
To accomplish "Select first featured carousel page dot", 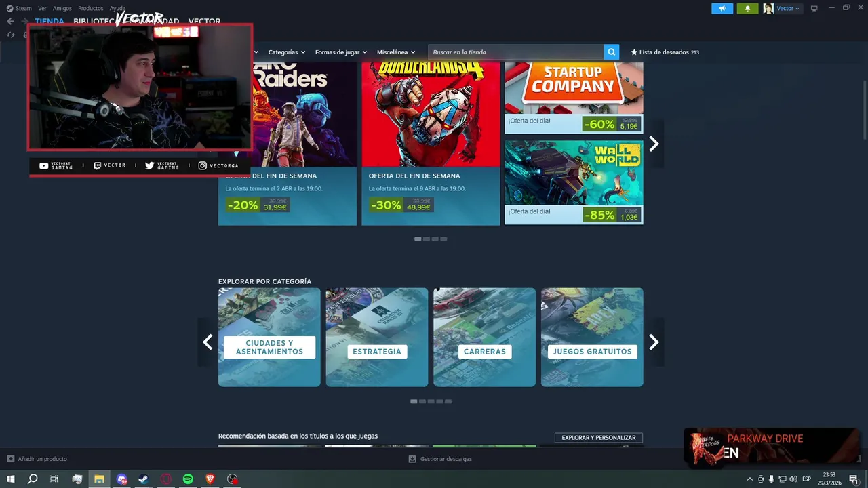I will point(418,239).
